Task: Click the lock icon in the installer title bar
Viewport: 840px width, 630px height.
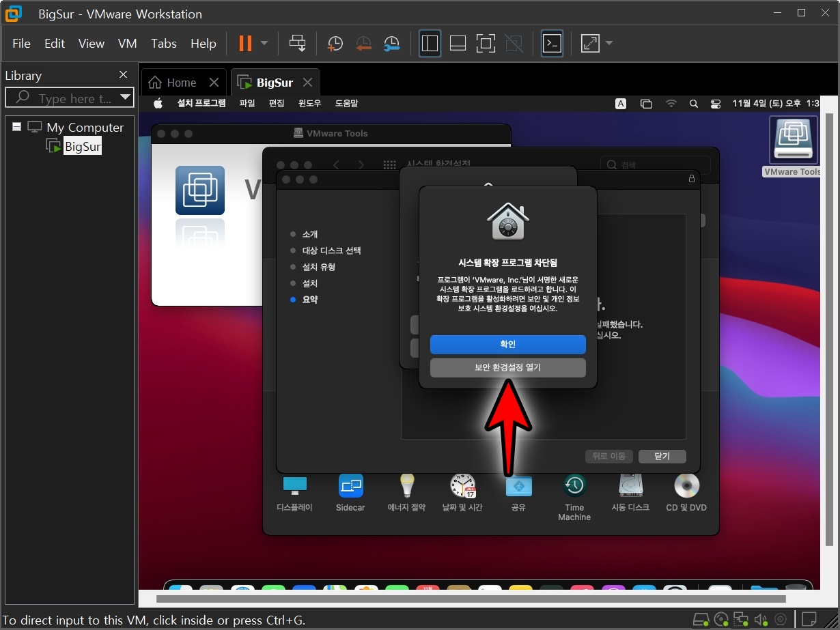Action: (692, 179)
